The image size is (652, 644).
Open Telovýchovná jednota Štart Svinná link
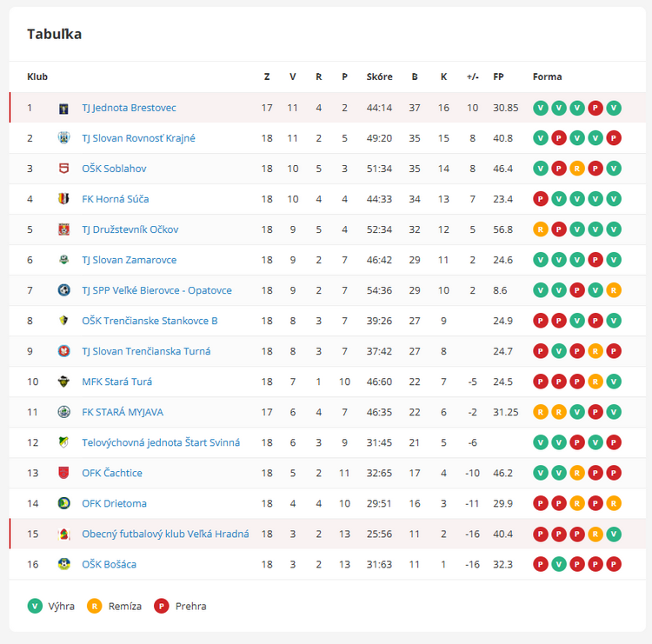click(161, 442)
